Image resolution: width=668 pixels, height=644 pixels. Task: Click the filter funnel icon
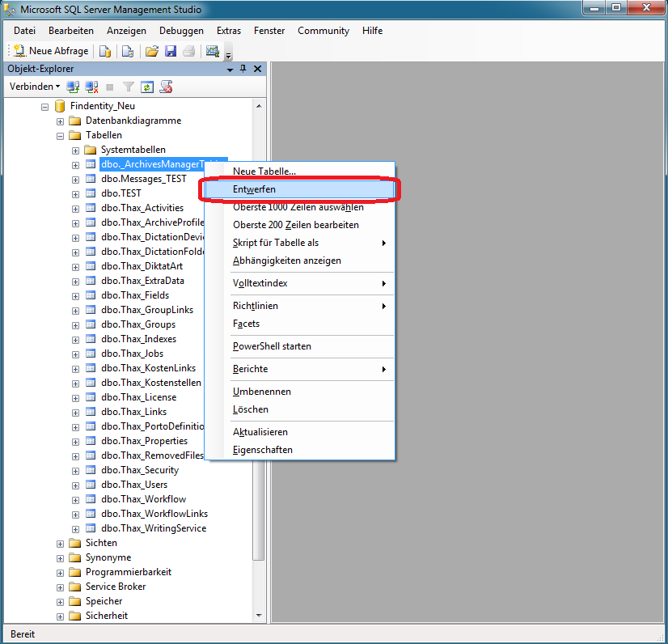pyautogui.click(x=129, y=87)
